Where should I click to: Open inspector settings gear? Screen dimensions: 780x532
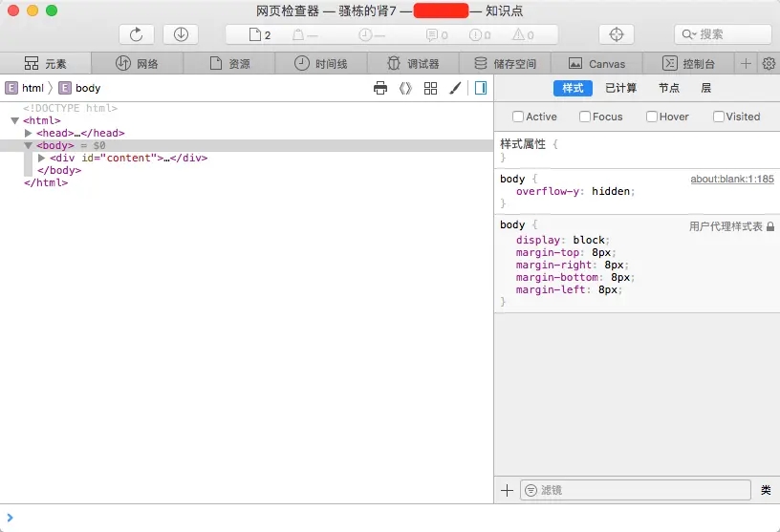tap(769, 64)
